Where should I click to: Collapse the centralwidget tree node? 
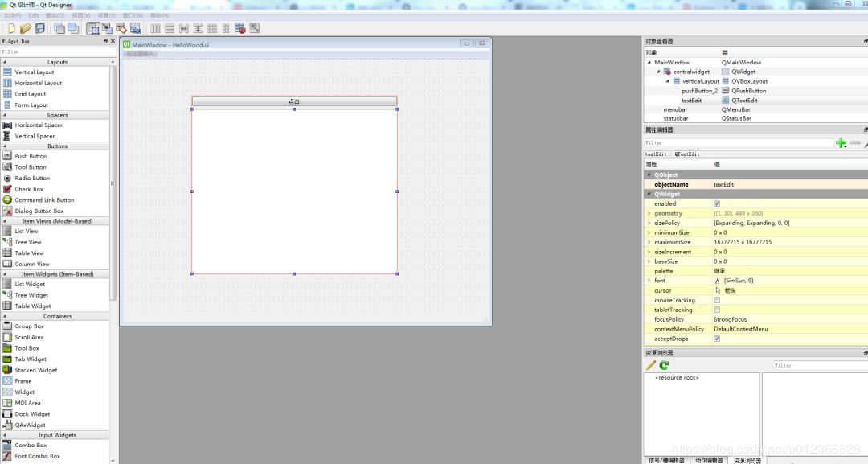coord(658,72)
